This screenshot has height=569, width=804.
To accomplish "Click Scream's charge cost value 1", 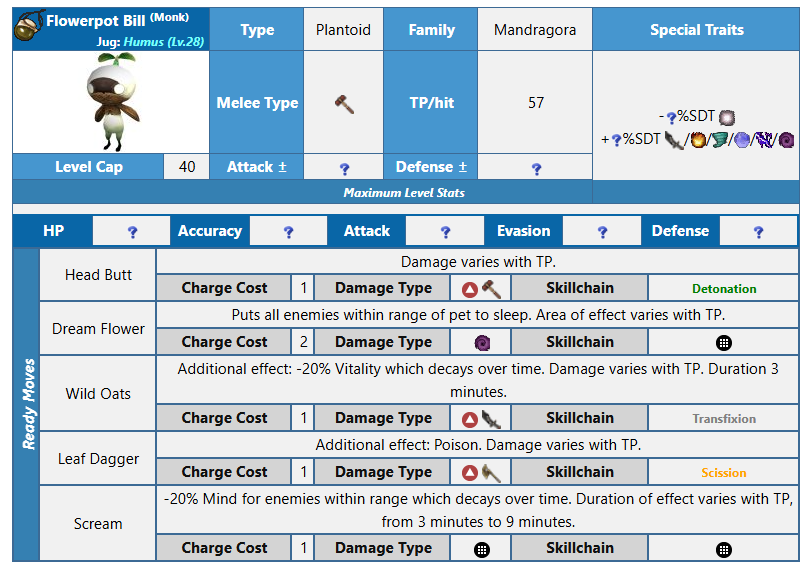I will point(304,548).
